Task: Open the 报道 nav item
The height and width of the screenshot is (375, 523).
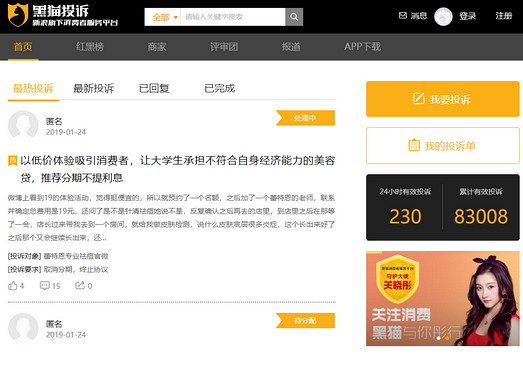Action: [291, 47]
